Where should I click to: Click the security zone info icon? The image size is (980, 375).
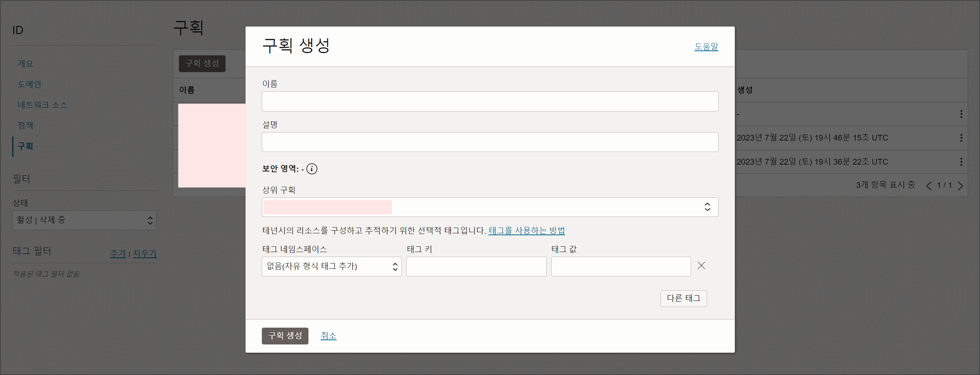(312, 168)
